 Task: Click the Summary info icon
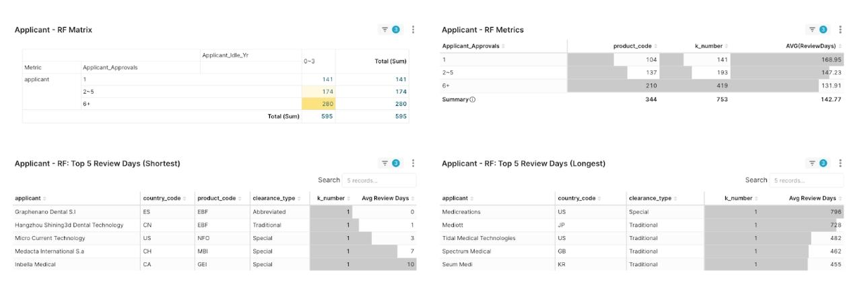[x=472, y=100]
